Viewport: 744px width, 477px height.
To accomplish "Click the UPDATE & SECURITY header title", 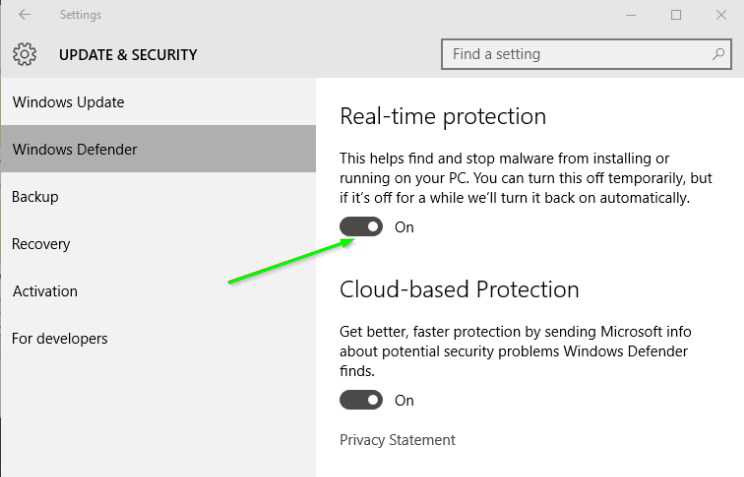I will 128,55.
